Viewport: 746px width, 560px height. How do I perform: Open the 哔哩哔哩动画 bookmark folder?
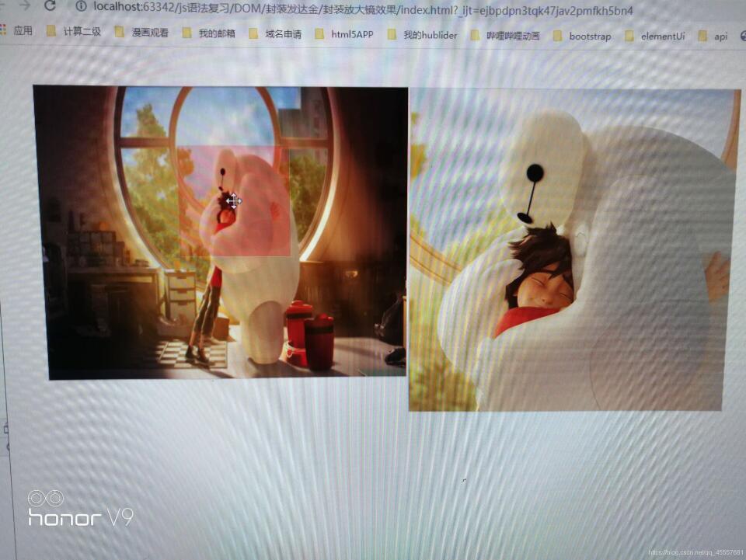tap(505, 36)
